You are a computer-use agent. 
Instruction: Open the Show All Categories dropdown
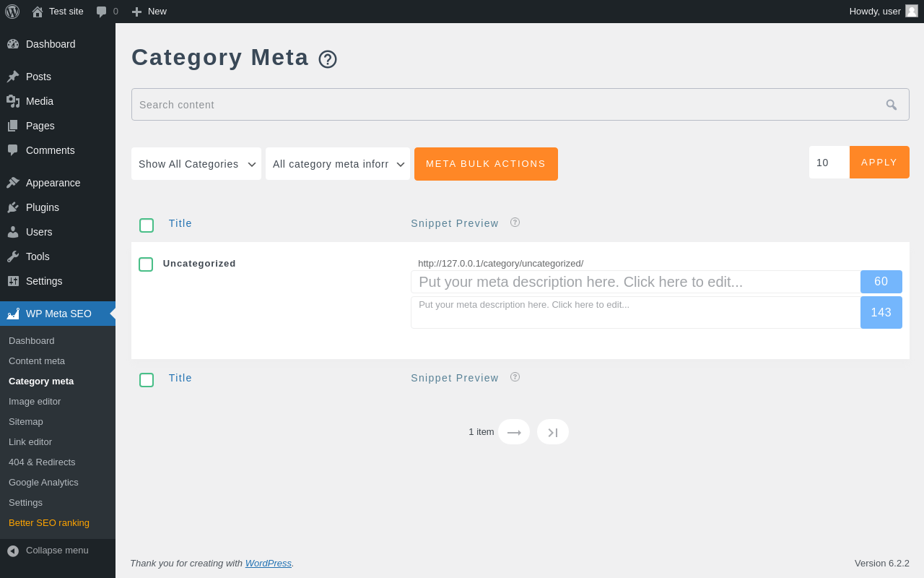(x=196, y=164)
